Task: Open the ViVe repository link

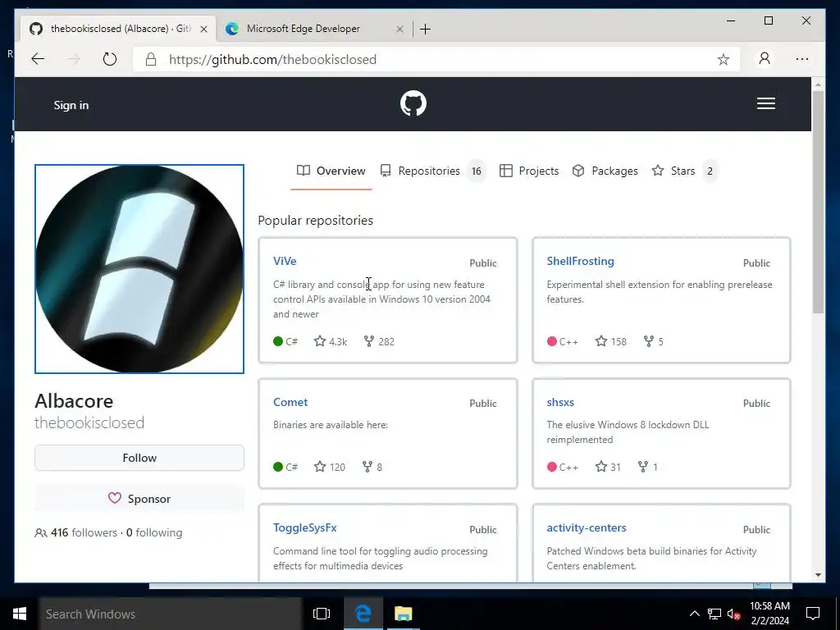Action: [285, 261]
